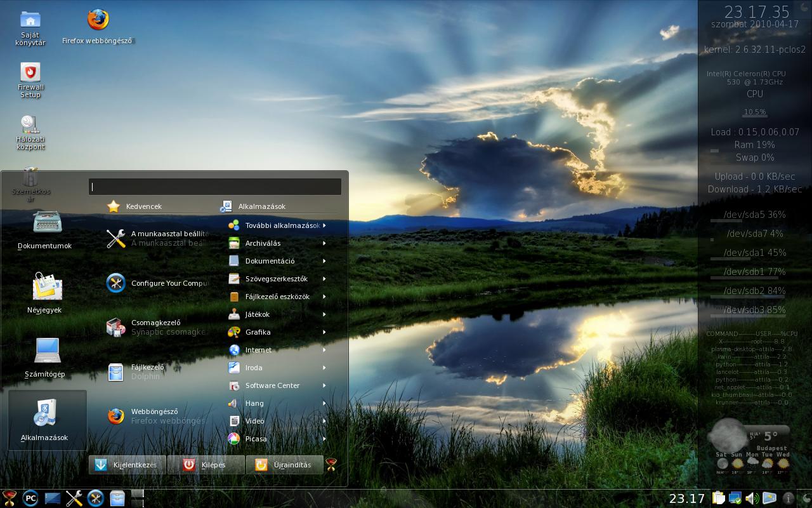Expand the Iroda submenu

[278, 368]
